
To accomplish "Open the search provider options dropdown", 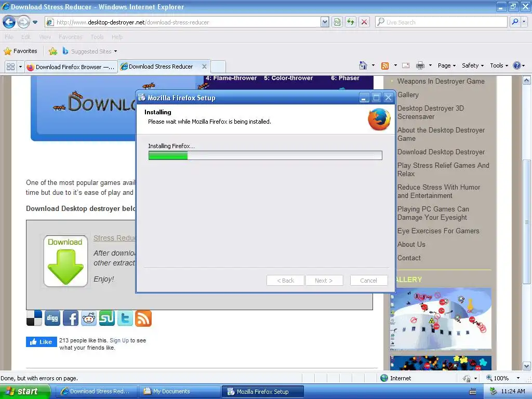I will [524, 22].
